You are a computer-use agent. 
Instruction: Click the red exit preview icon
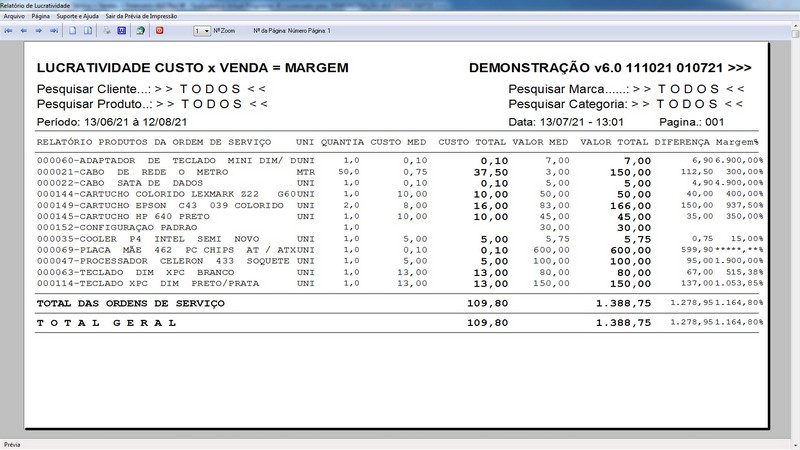click(x=159, y=31)
